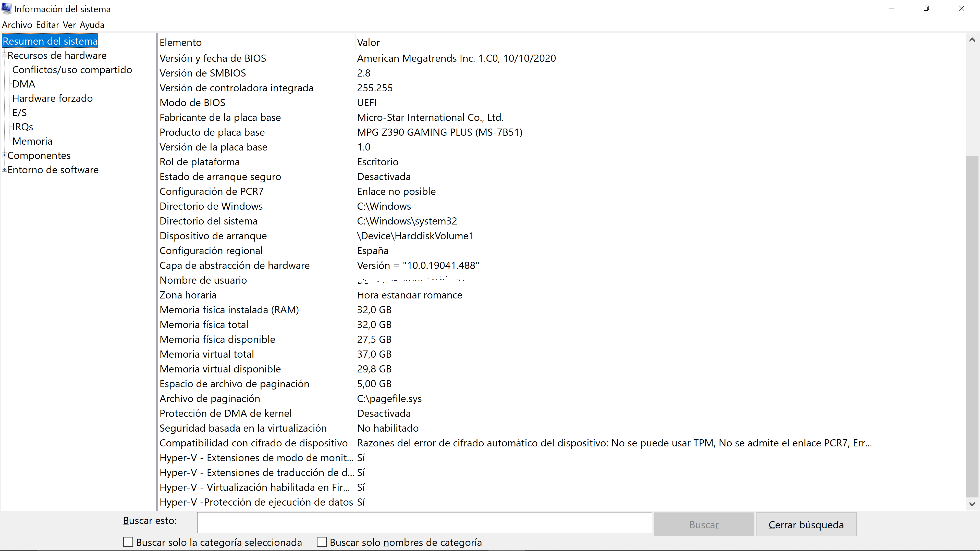This screenshot has width=980, height=551.
Task: Expand the Entorno de software node
Action: click(5, 169)
